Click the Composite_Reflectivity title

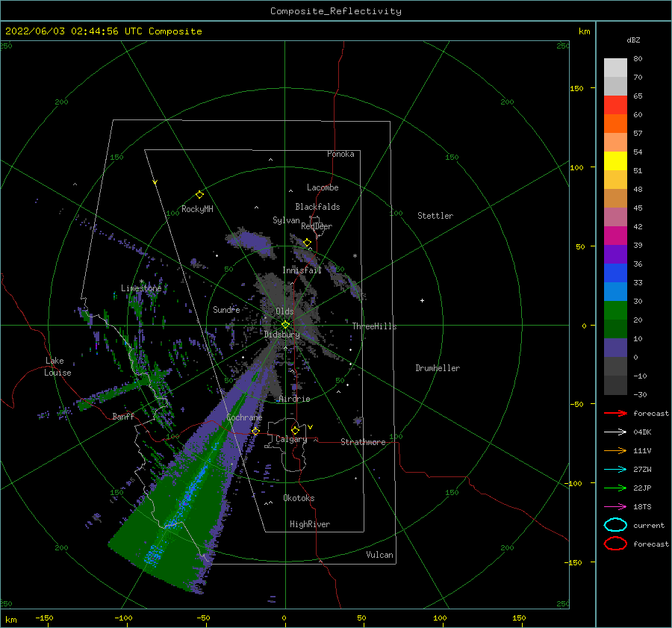click(x=336, y=11)
